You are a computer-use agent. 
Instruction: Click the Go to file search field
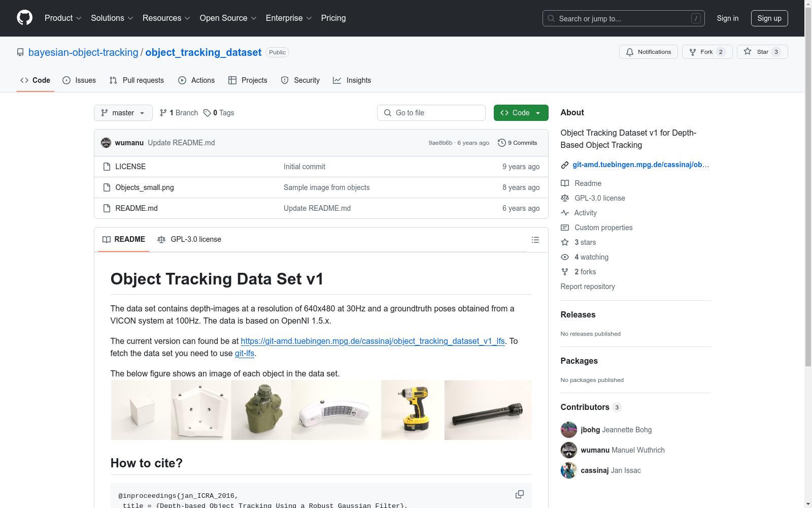431,113
